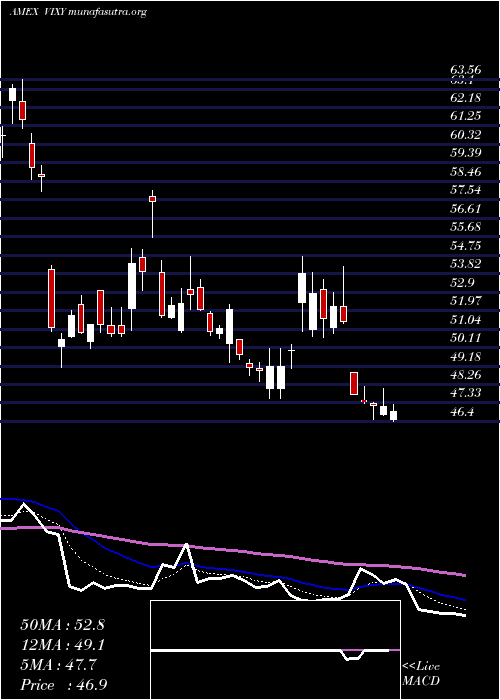Click the 51.04 price axis label
The width and height of the screenshot is (500, 700).
(x=466, y=320)
